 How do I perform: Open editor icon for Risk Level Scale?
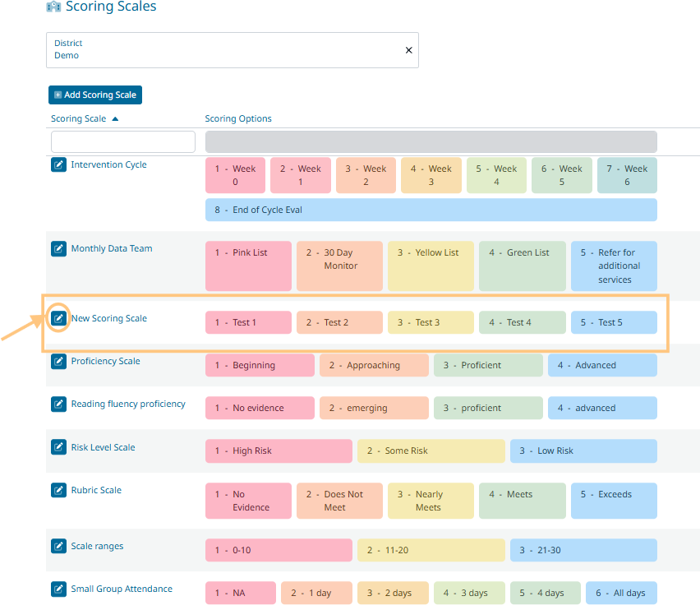[x=58, y=448]
